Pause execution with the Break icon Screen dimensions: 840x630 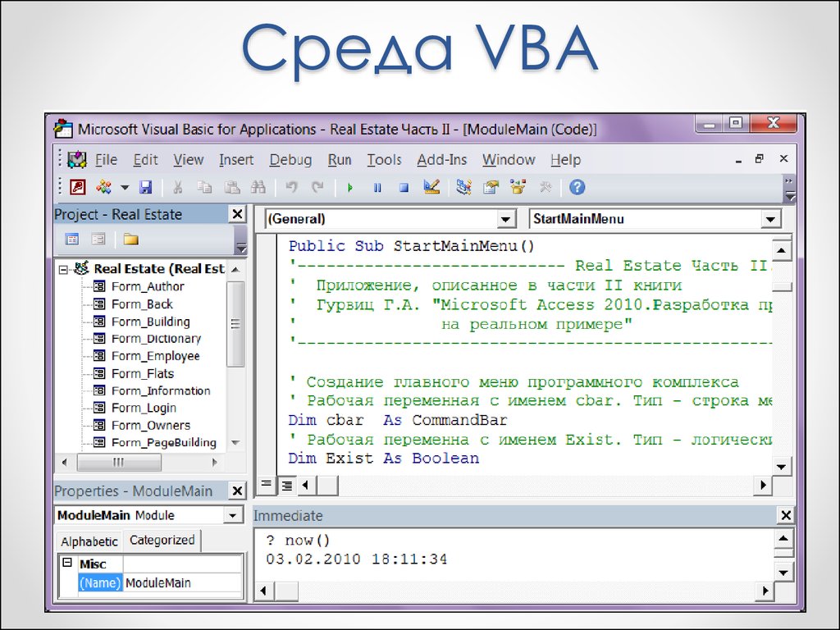point(377,188)
